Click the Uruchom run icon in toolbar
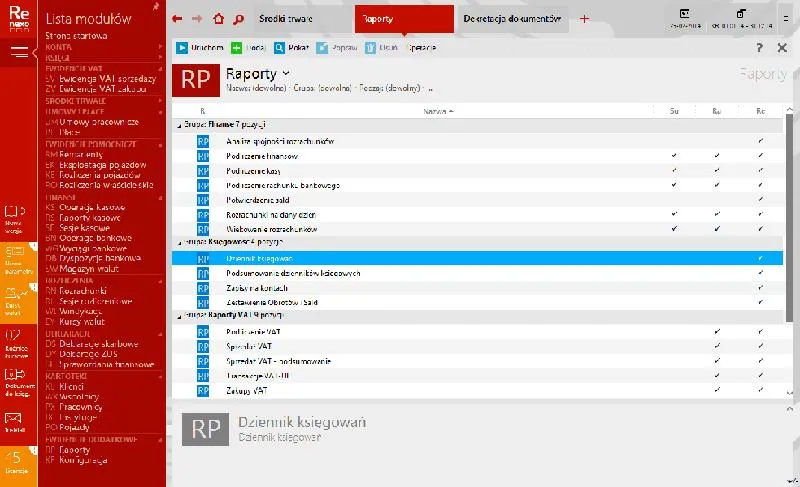The width and height of the screenshot is (800, 487). (182, 47)
